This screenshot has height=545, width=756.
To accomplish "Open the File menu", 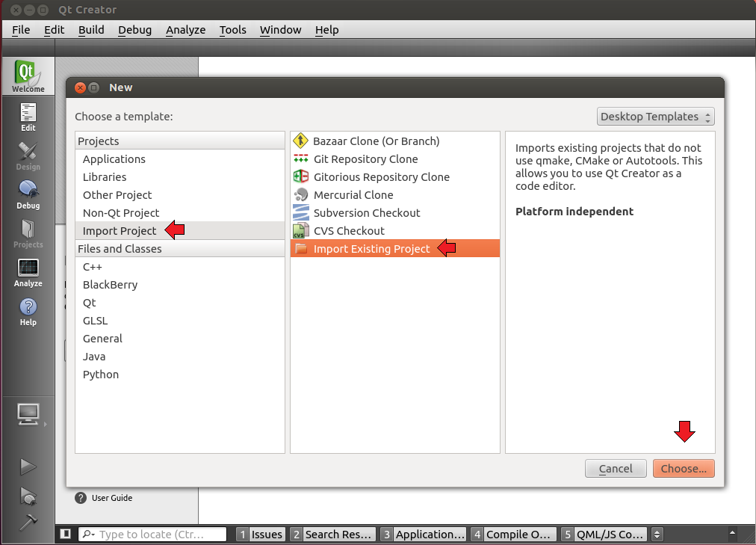I will tap(21, 30).
